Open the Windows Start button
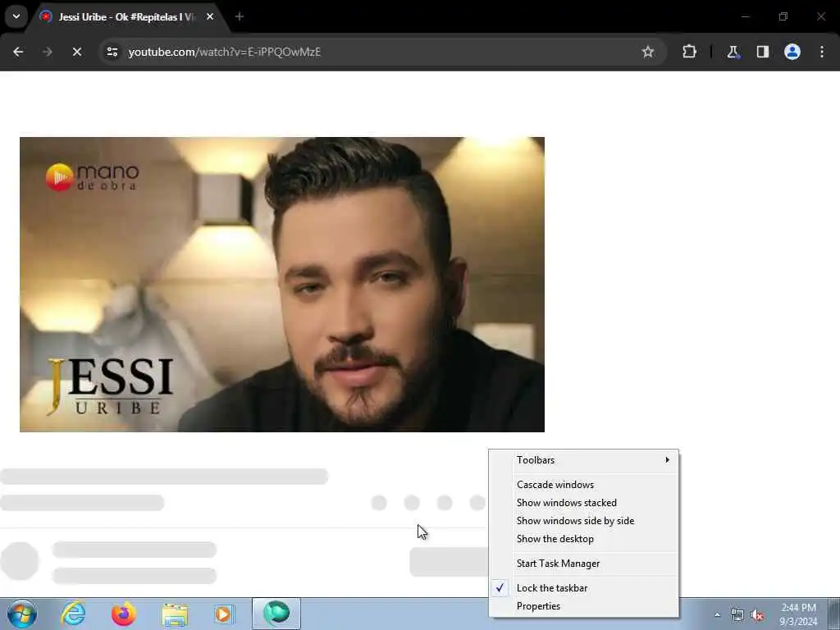This screenshot has height=630, width=840. (22, 614)
